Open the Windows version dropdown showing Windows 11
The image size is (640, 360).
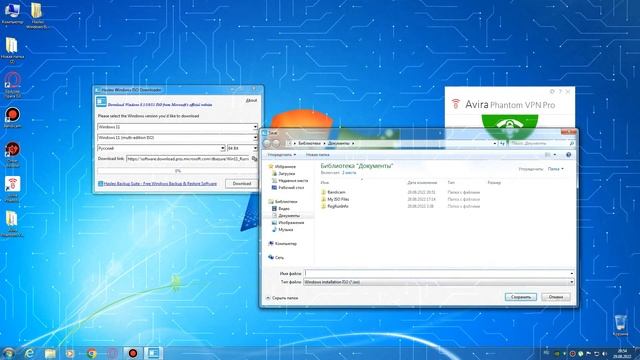(178, 127)
